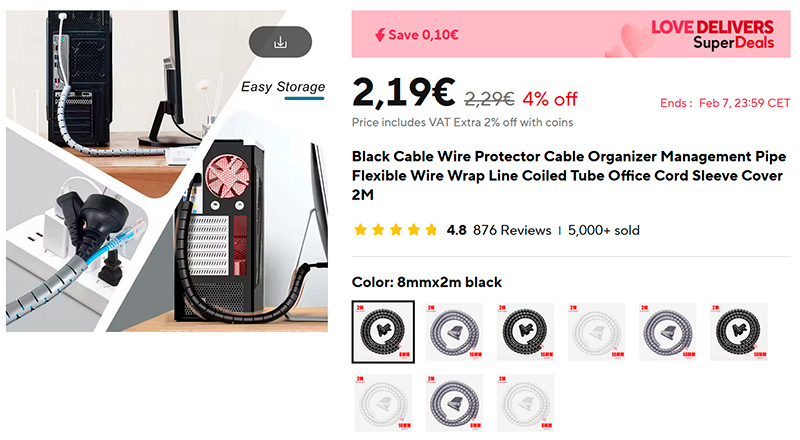Select the black 10mm coil variant

click(x=742, y=331)
